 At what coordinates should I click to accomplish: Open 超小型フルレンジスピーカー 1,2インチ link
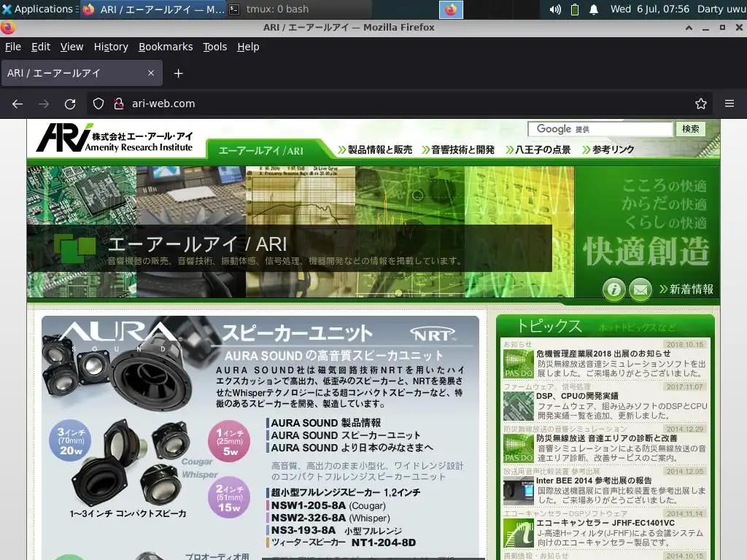click(346, 492)
